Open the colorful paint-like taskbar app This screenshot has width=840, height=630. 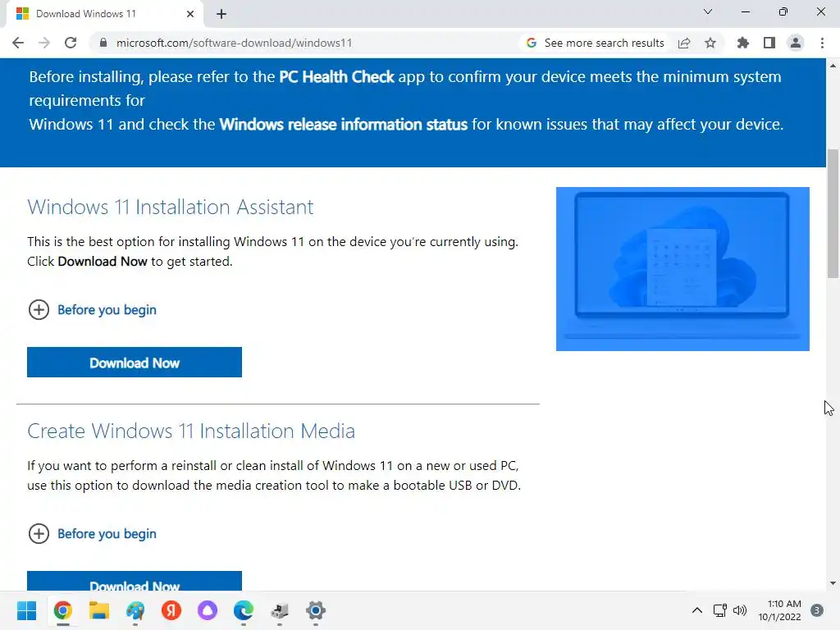(135, 610)
